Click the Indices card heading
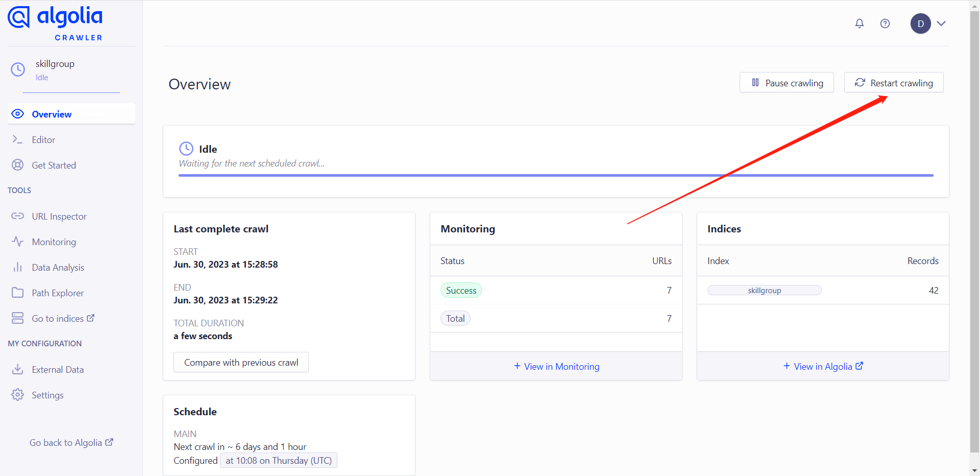 point(724,229)
